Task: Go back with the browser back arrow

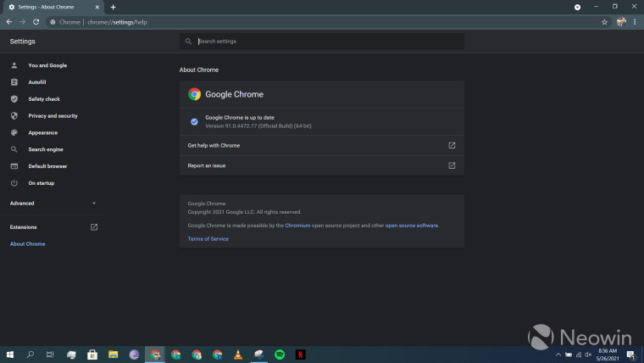Action: click(9, 22)
